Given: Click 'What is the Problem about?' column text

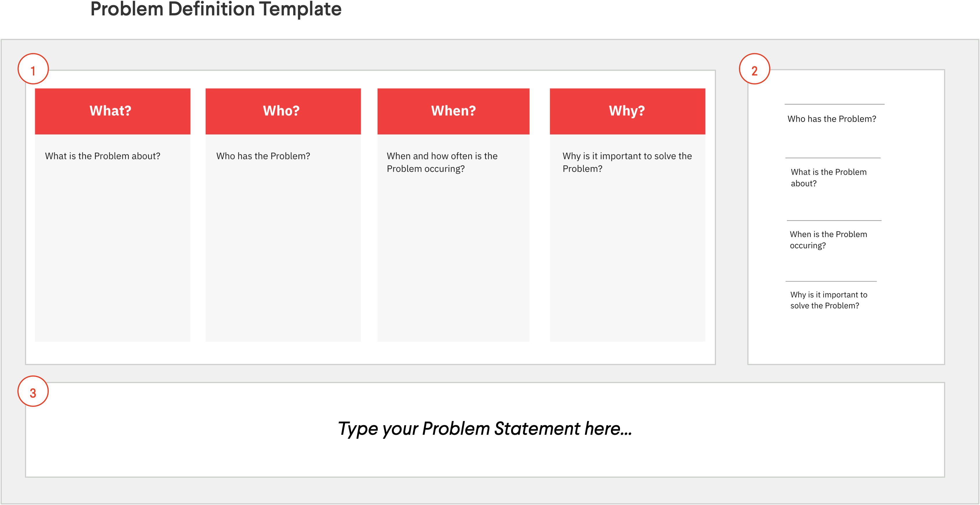Looking at the screenshot, I should (x=102, y=156).
